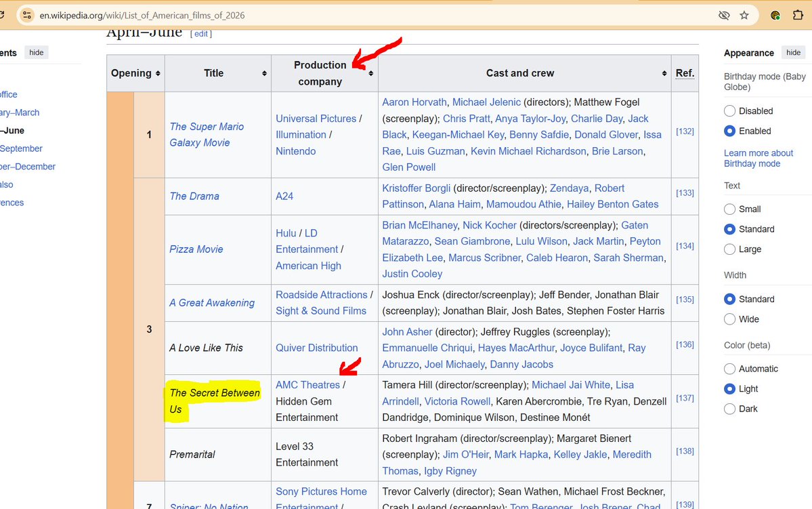Set color mode to Dark
The width and height of the screenshot is (812, 509).
click(x=729, y=409)
